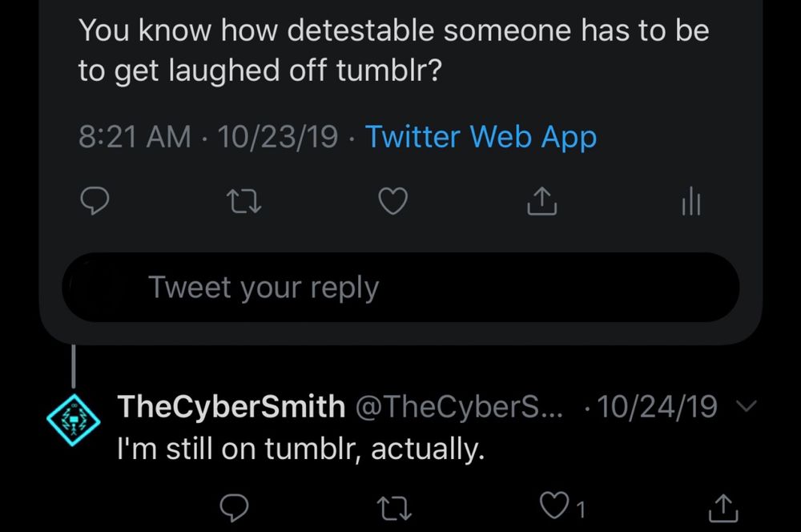The image size is (801, 532).
Task: Tap the 8:21 AM timestamp
Action: (134, 137)
